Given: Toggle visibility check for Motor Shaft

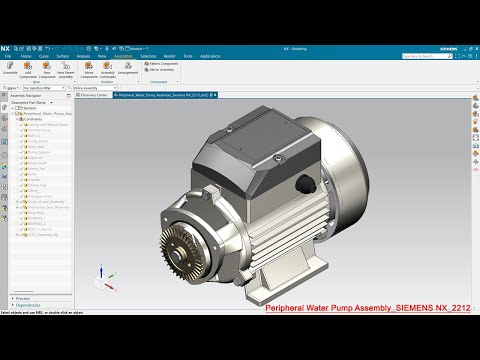Looking at the screenshot, I should (x=22, y=163).
